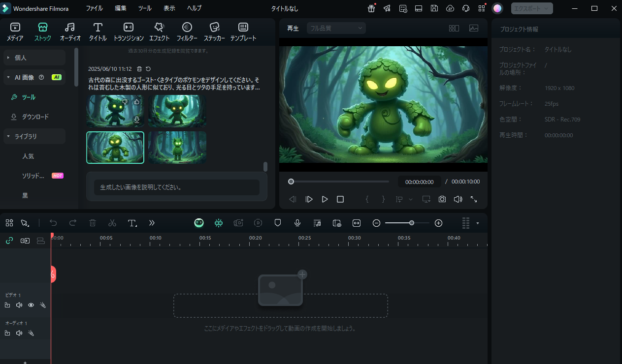Download the first generated image
Image resolution: width=622 pixels, height=364 pixels.
coord(137,120)
